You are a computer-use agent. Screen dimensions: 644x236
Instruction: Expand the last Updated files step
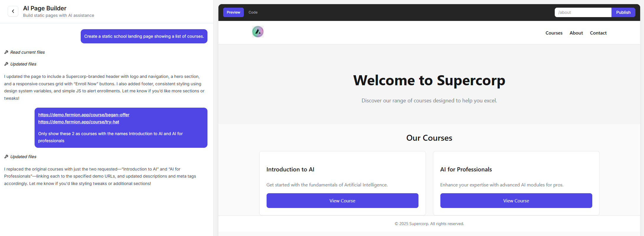pyautogui.click(x=23, y=157)
